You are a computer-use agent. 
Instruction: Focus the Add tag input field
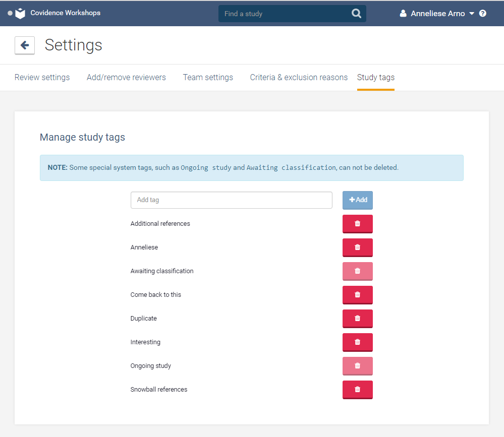[x=232, y=200]
